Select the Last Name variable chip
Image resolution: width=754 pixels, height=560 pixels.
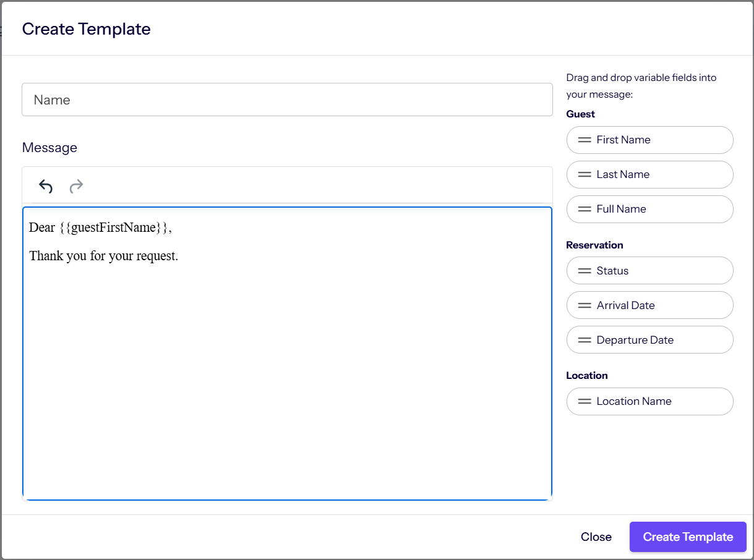[649, 174]
